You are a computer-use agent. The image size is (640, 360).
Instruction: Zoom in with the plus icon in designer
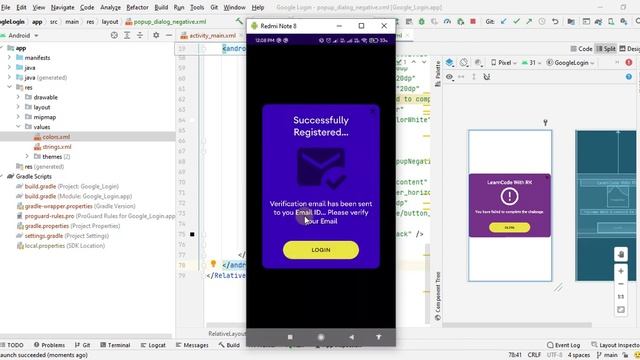(x=621, y=271)
